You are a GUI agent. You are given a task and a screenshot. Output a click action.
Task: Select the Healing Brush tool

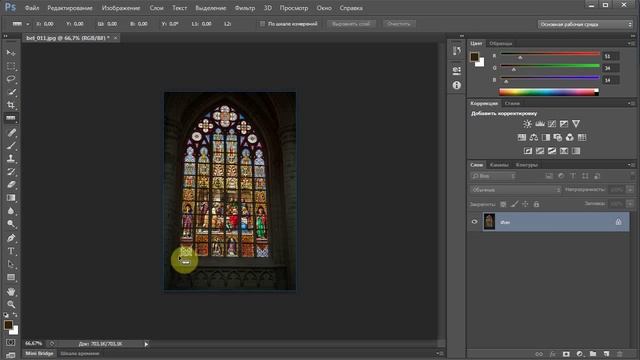11,132
